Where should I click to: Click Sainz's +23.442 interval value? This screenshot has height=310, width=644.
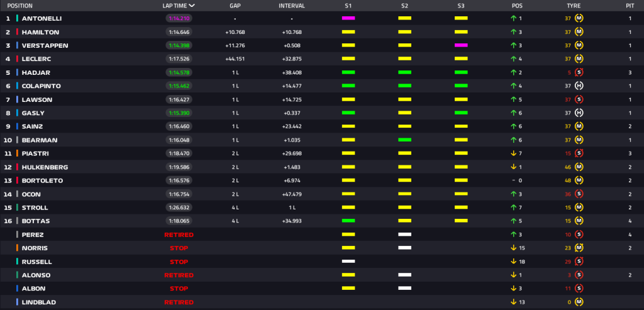pyautogui.click(x=292, y=126)
